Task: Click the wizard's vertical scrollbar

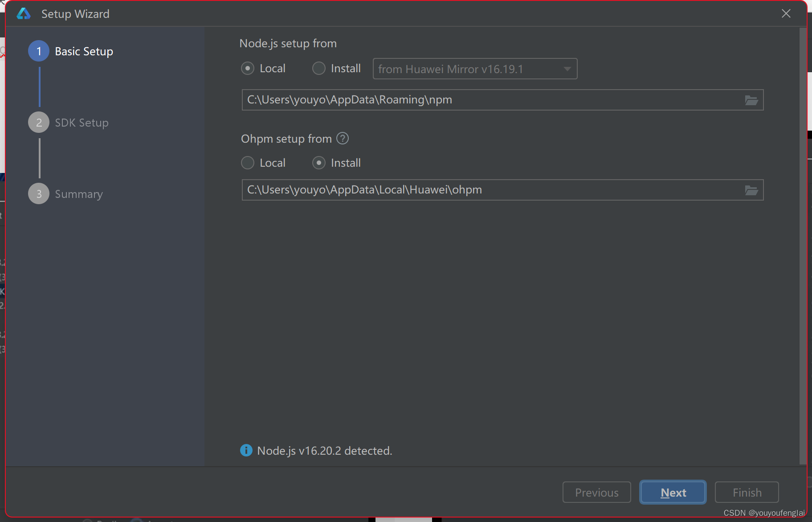Action: 803,246
